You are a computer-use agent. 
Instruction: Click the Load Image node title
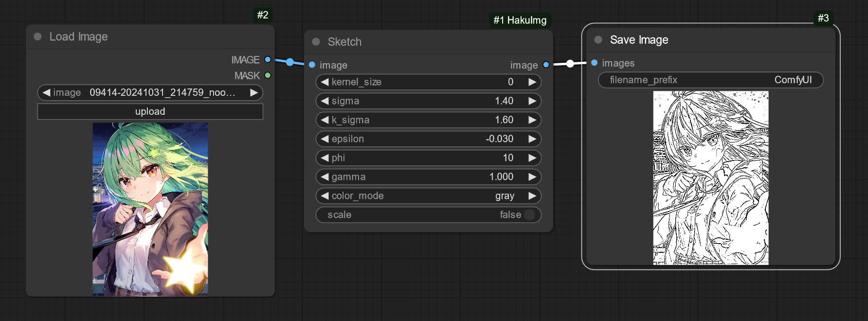[78, 36]
